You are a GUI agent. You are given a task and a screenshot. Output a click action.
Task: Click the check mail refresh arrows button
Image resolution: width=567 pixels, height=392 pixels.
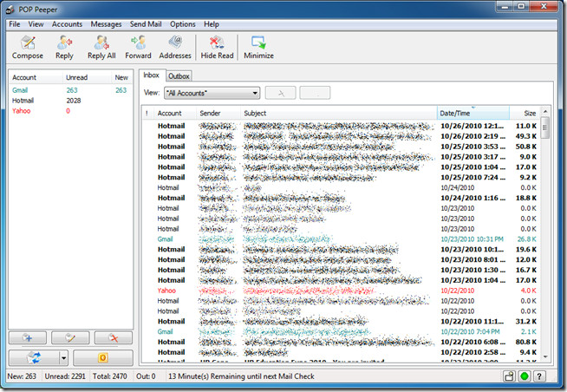coord(34,358)
